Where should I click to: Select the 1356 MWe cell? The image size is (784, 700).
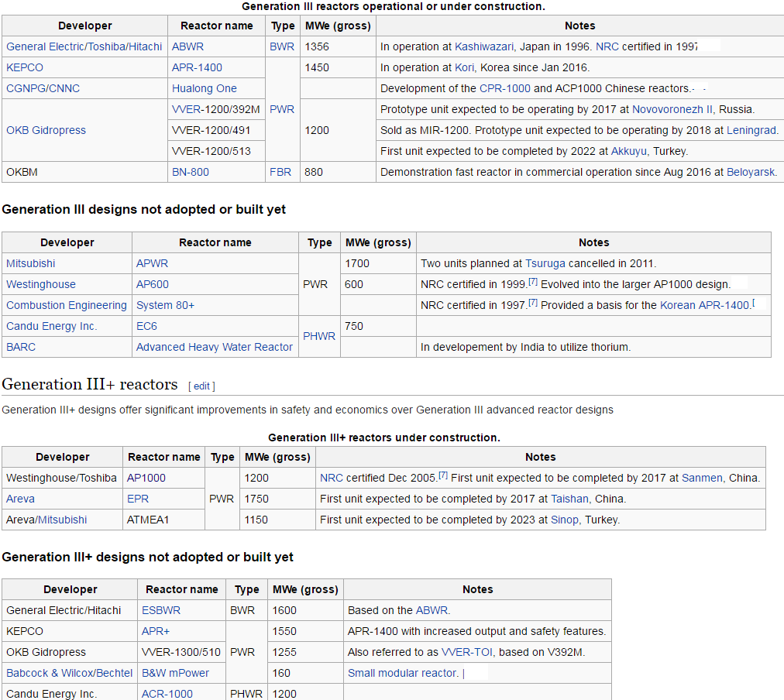[338, 46]
